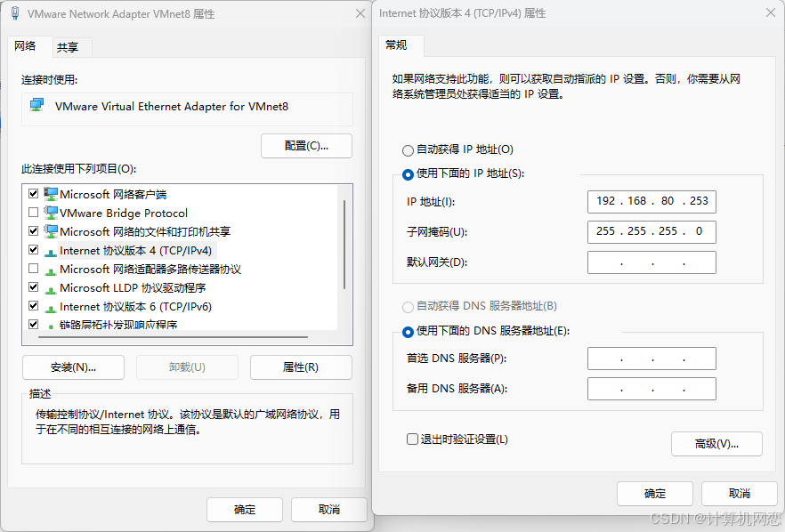The image size is (785, 532).
Task: Select the Microsoft LLDP 协议驱动程序 row text
Action: click(133, 287)
